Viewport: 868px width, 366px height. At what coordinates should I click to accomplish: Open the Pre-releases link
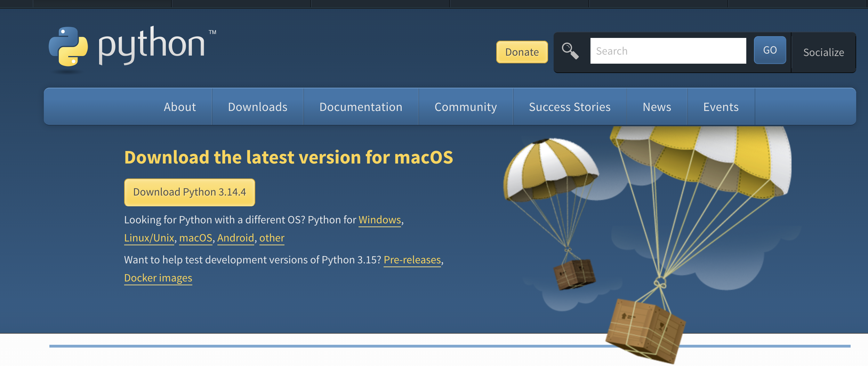[x=412, y=260]
